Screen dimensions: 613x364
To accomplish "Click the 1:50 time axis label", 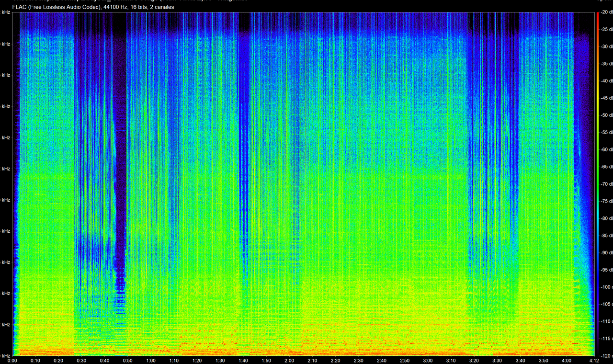I will pos(266,360).
